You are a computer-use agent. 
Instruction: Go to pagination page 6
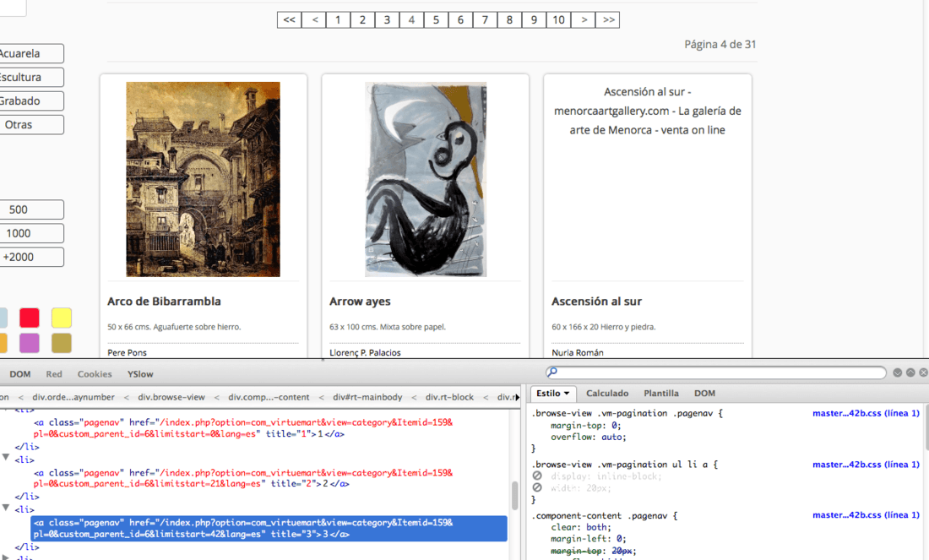[x=460, y=20]
